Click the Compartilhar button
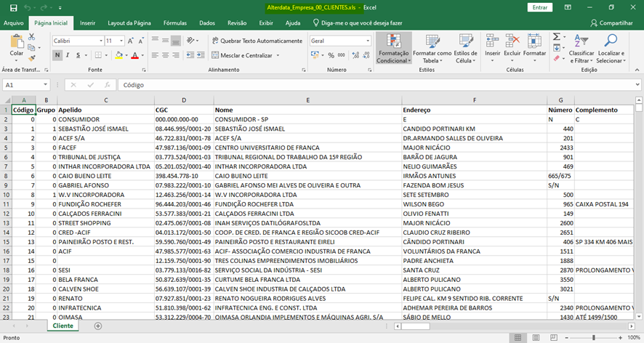Viewport: 644px width, 343px height. coord(611,23)
